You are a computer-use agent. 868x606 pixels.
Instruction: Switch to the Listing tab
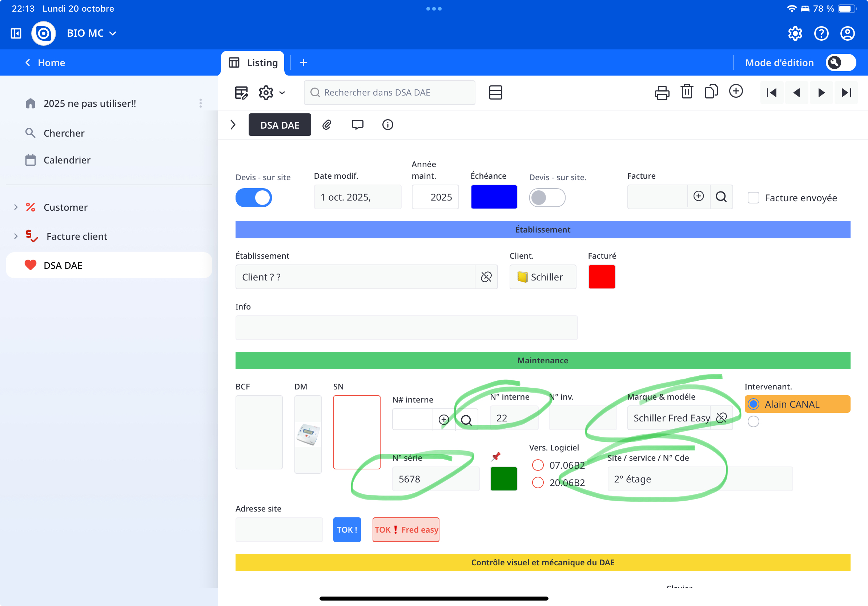pyautogui.click(x=253, y=63)
